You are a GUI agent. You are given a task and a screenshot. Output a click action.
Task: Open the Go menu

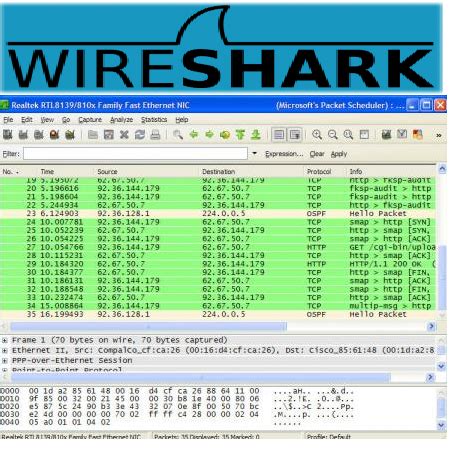click(x=66, y=120)
